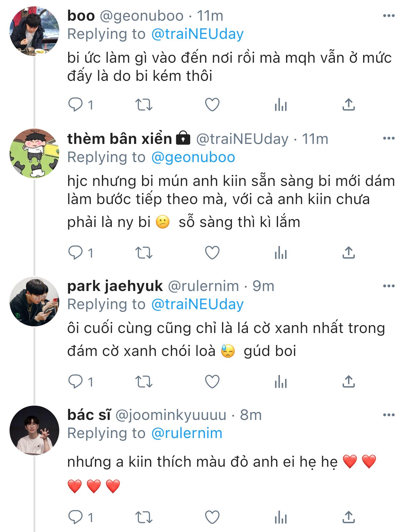This screenshot has width=409, height=532.
Task: Open @rulernim mention in bác sĩ's reply
Action: click(x=187, y=433)
